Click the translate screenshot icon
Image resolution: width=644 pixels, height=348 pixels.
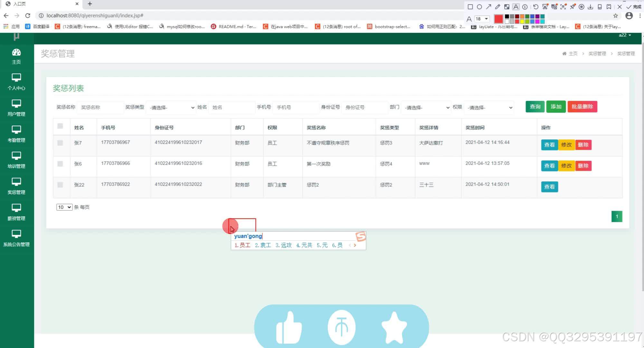point(554,7)
